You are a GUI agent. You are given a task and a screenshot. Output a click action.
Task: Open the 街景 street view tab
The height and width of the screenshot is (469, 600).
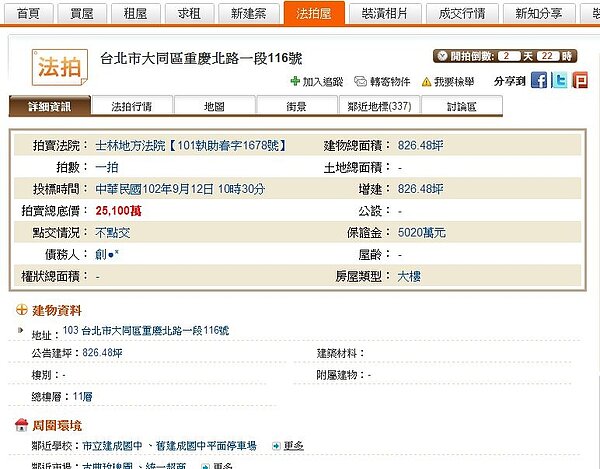(x=296, y=105)
